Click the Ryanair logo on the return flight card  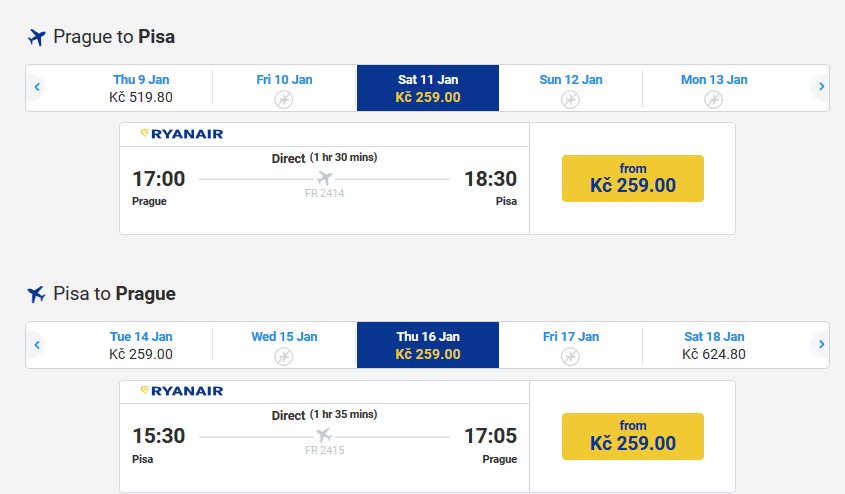coord(182,391)
